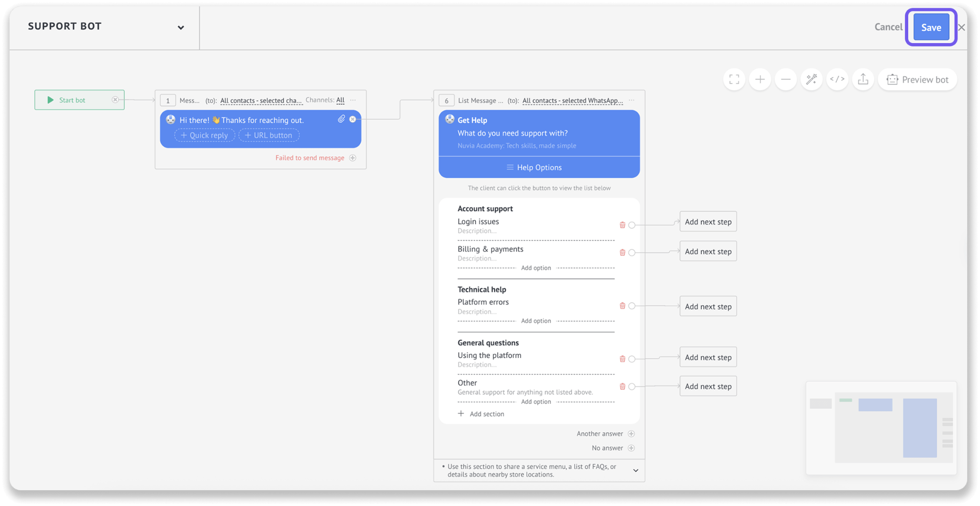The image size is (980, 506).
Task: Toggle the Another answer plus circle
Action: (x=632, y=434)
